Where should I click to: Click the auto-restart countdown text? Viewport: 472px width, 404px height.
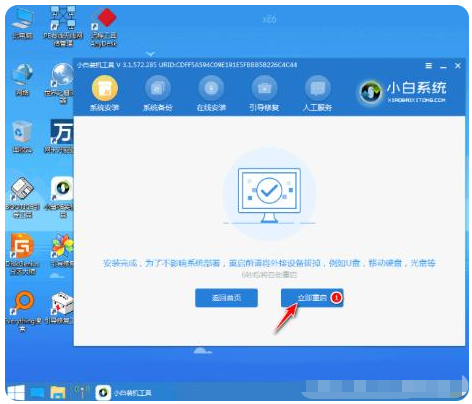[x=269, y=275]
